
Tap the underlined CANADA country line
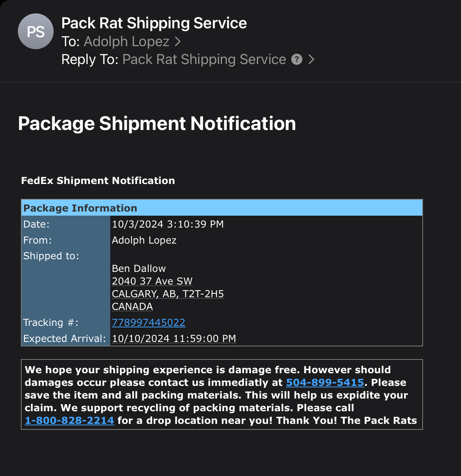(133, 307)
